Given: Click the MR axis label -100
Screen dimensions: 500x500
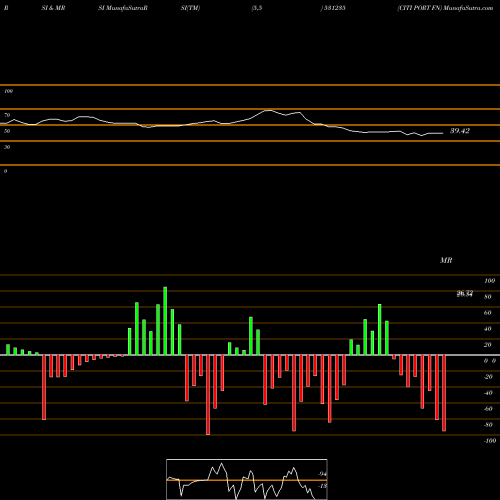Looking at the screenshot, I should click(490, 441).
